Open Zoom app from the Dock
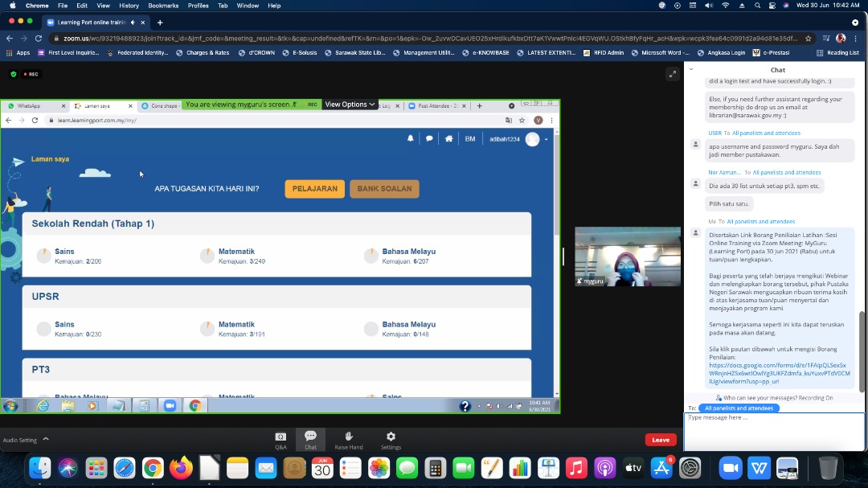Image resolution: width=868 pixels, height=488 pixels. pos(730,469)
